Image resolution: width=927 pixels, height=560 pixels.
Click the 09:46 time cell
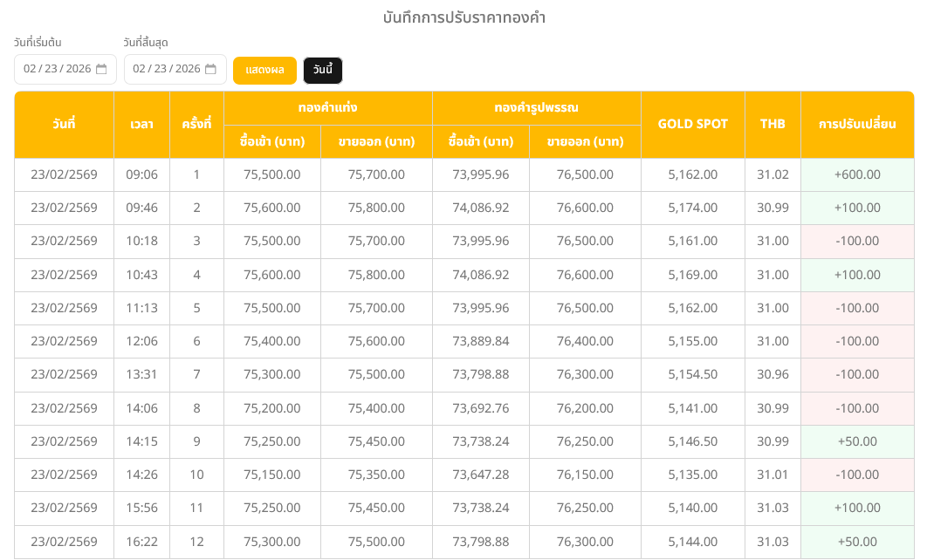click(x=141, y=208)
